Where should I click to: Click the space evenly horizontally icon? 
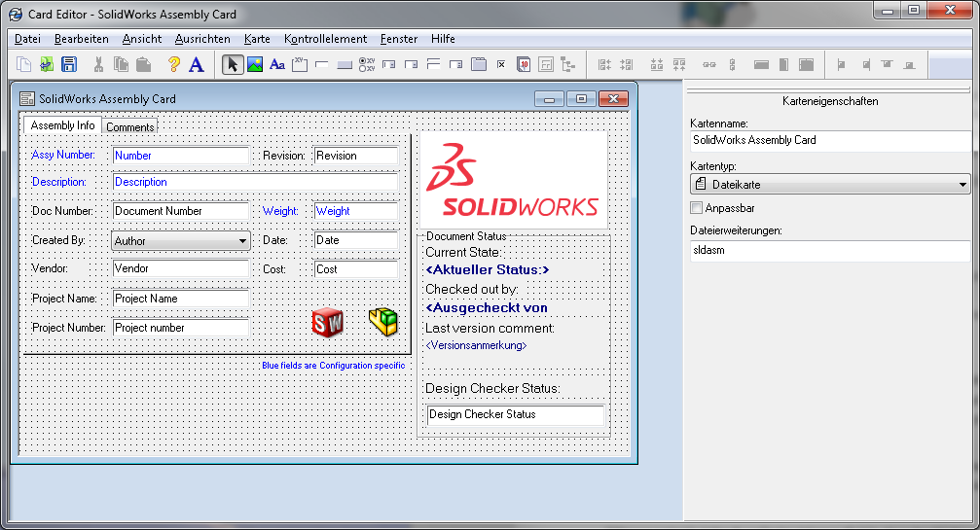(x=709, y=64)
